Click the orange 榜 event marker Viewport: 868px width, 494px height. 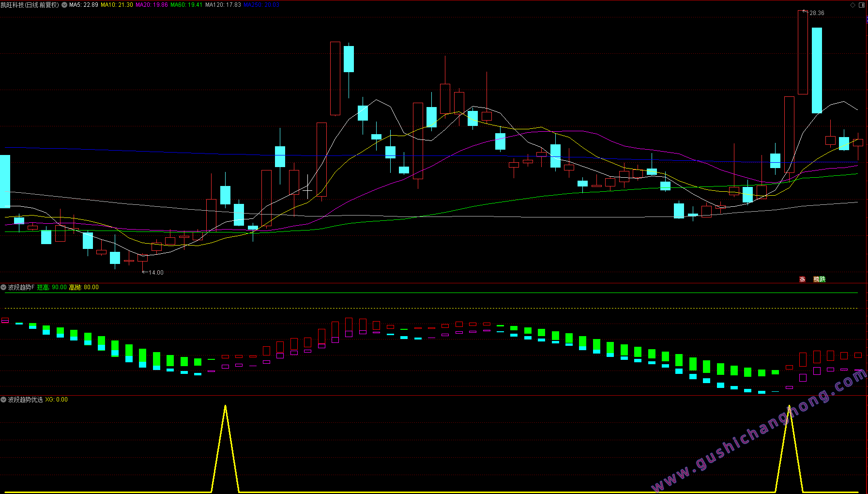tap(816, 279)
